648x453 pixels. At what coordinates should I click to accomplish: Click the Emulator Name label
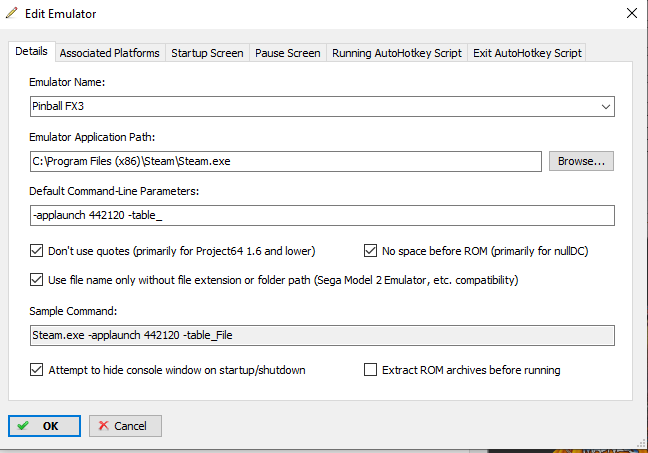pos(67,82)
